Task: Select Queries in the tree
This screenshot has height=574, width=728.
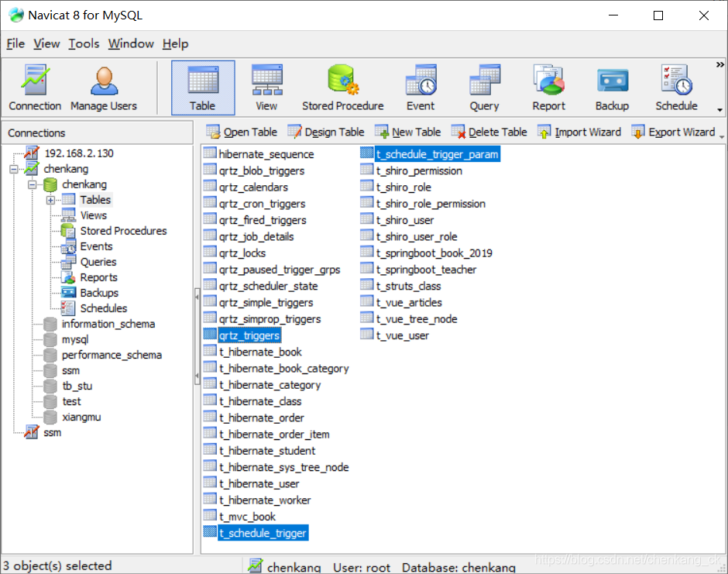Action: pyautogui.click(x=98, y=262)
